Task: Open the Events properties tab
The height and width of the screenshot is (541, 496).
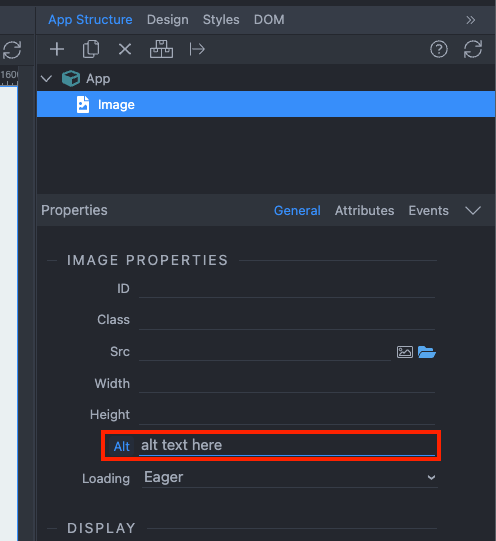Action: 428,210
